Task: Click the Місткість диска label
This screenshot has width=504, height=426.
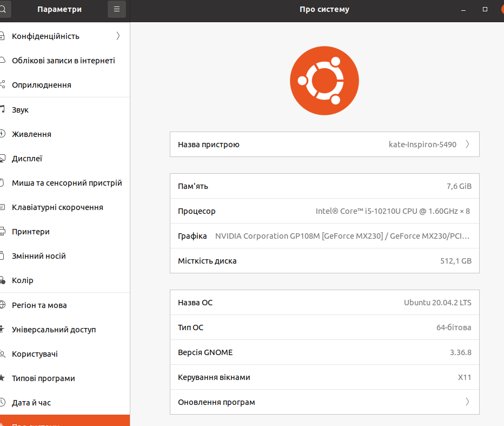Action: pos(207,261)
